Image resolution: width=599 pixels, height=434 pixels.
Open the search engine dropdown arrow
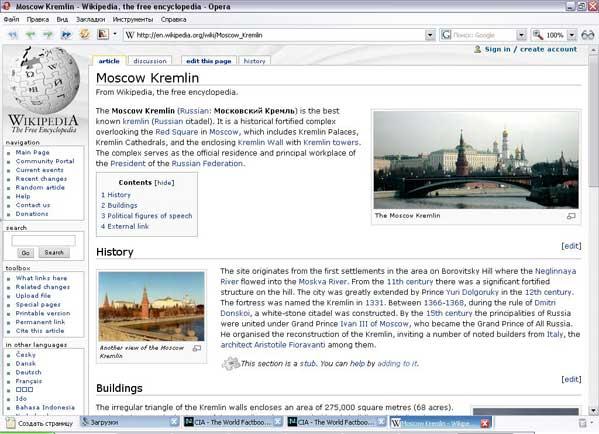[521, 36]
